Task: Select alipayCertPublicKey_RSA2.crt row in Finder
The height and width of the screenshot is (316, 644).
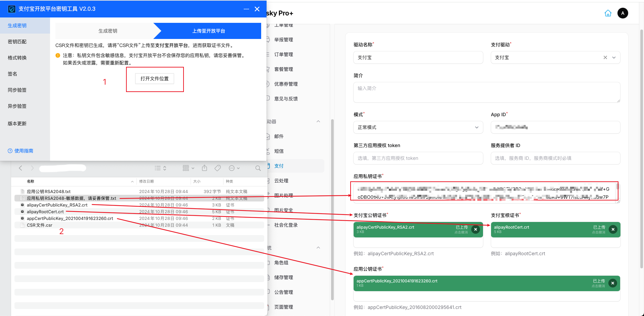Action: tap(139, 205)
